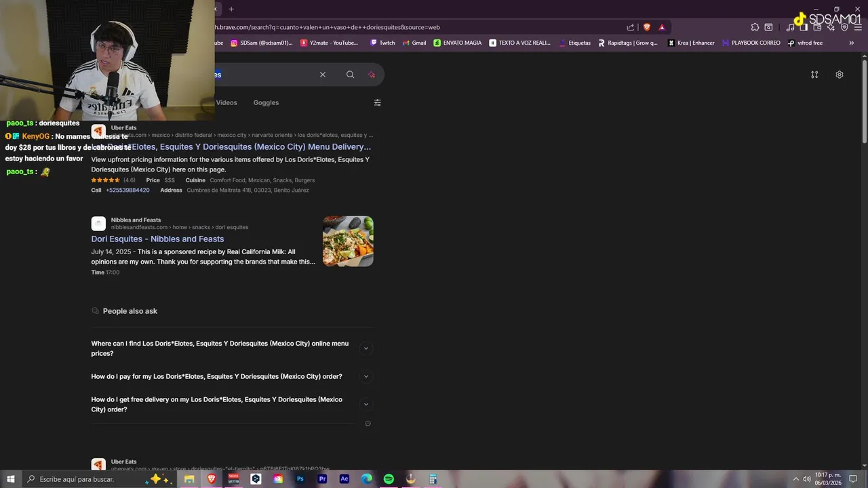Open Premiere Pro from taskbar
868x488 pixels.
point(322,479)
